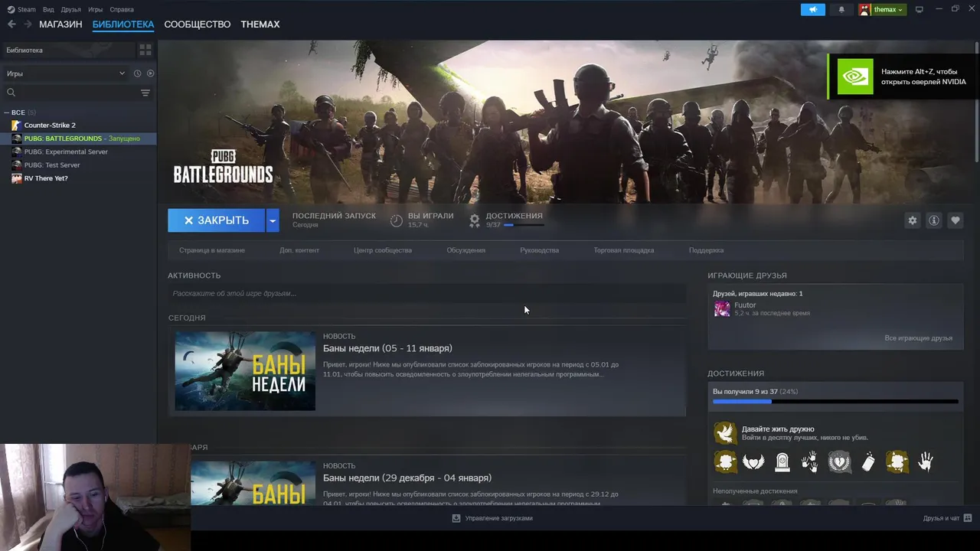Screen dimensions: 980x551
Task: Open the Вид menu
Action: (48, 10)
